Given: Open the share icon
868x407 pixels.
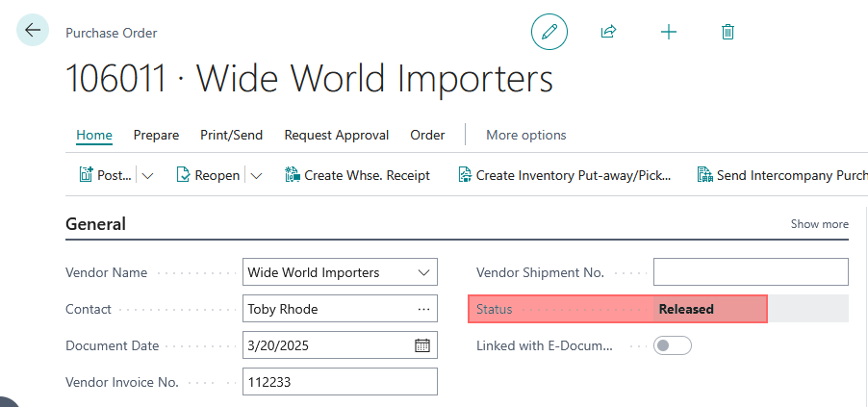Looking at the screenshot, I should [608, 32].
